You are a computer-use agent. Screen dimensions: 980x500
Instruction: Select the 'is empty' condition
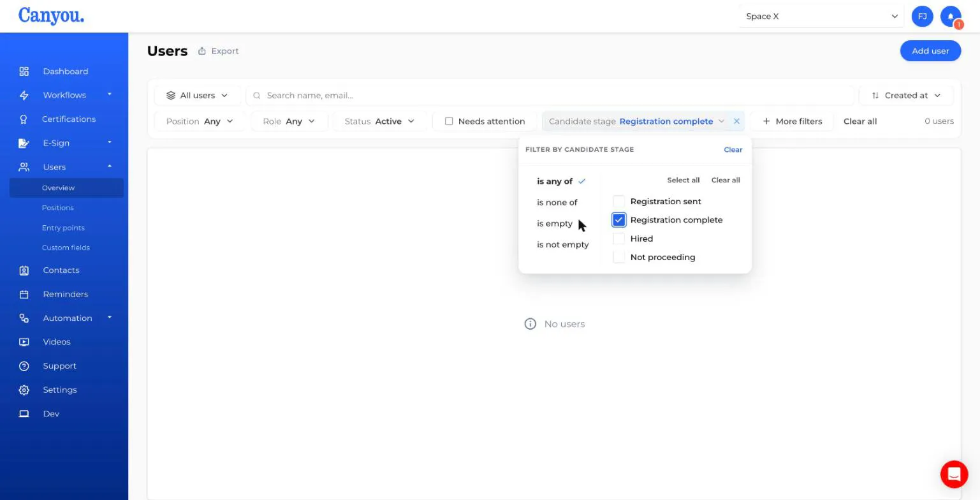555,223
